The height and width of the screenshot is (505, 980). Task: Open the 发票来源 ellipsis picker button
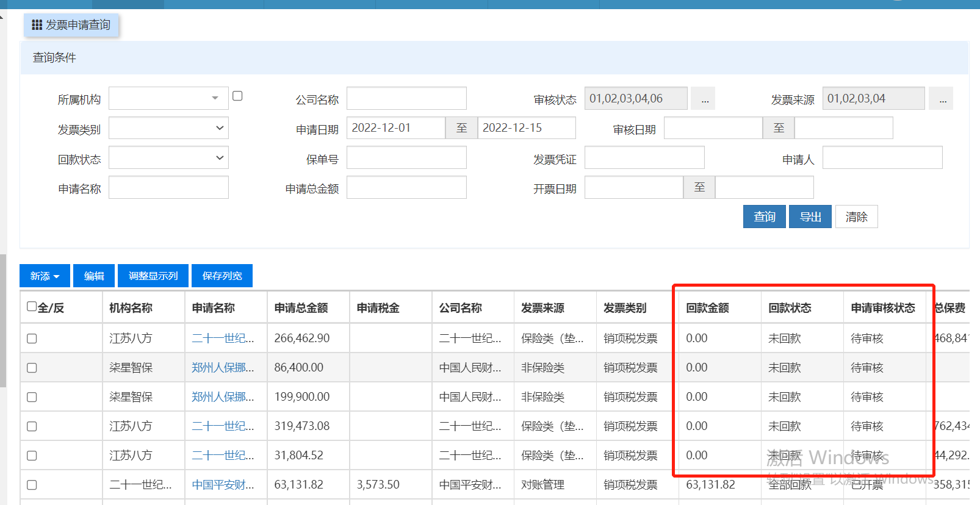(x=942, y=99)
